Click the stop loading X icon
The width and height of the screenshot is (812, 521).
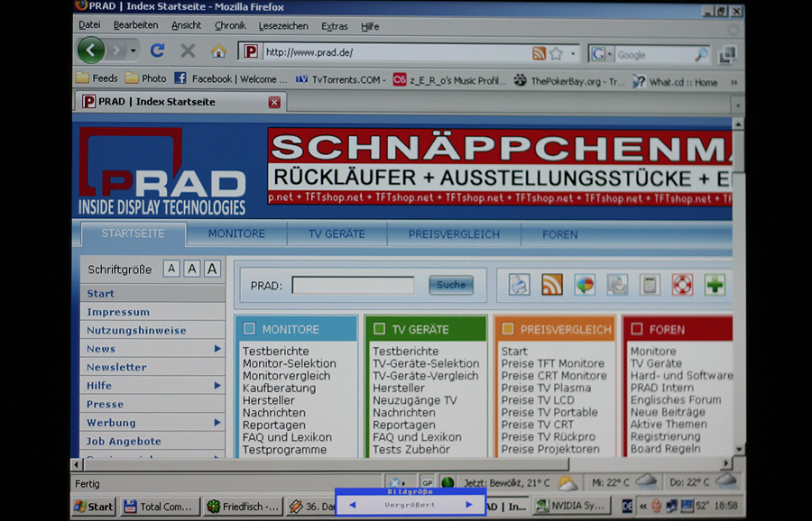click(188, 50)
